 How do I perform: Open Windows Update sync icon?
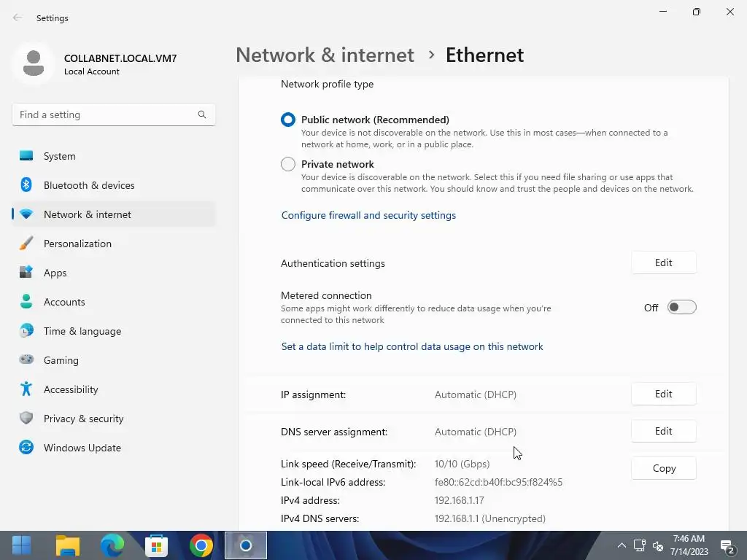click(26, 448)
